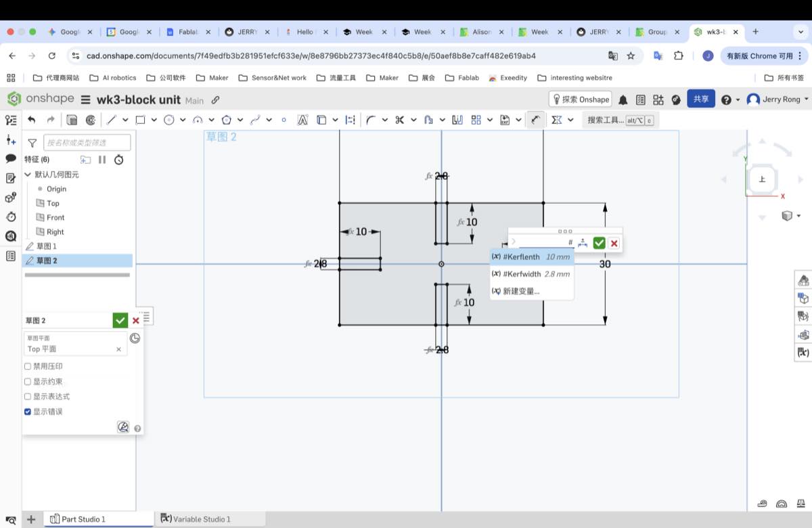Viewport: 812px width, 528px height.
Task: Select the Trim scissors tool
Action: (x=399, y=120)
